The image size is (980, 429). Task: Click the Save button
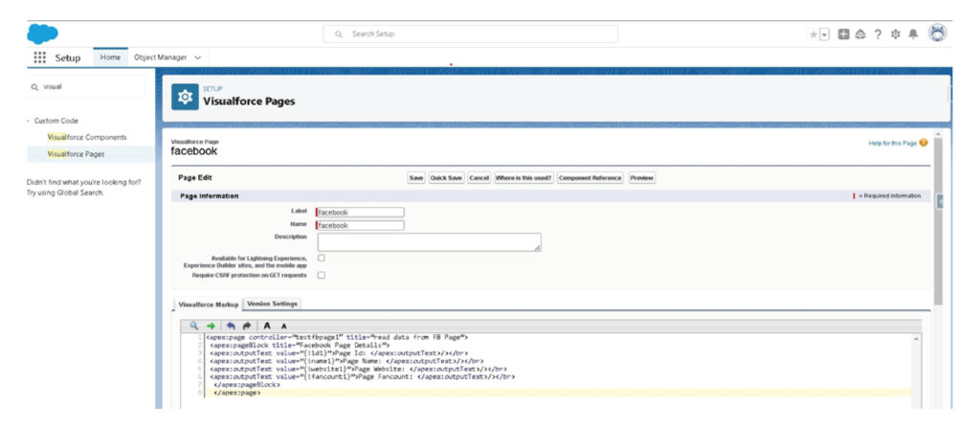point(416,178)
